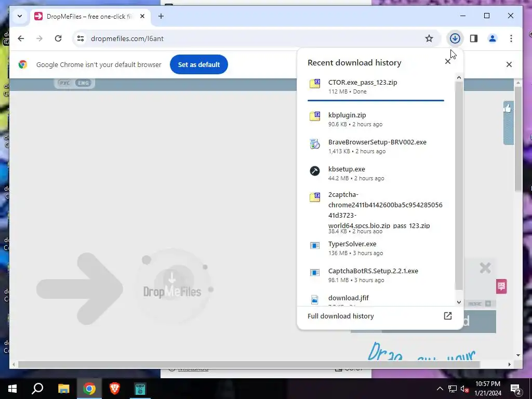Image resolution: width=532 pixels, height=399 pixels.
Task: Open the network tray icon
Action: click(x=453, y=389)
